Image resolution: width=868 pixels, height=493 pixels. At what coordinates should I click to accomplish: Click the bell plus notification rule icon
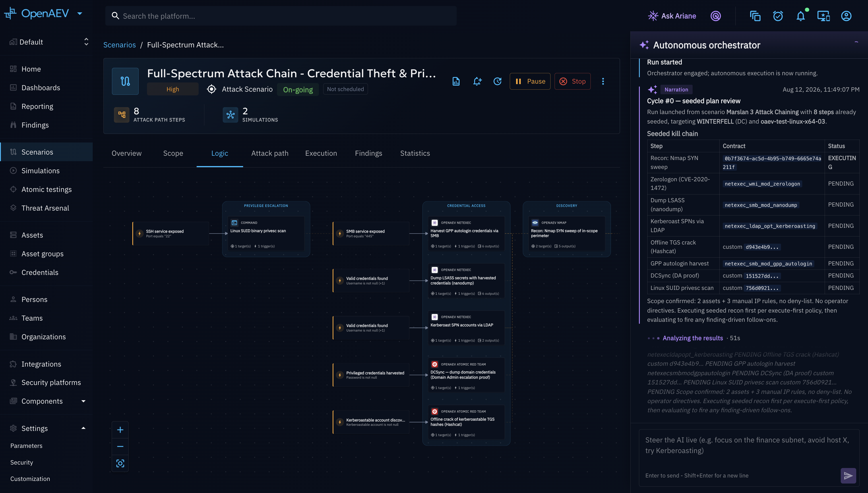[477, 81]
